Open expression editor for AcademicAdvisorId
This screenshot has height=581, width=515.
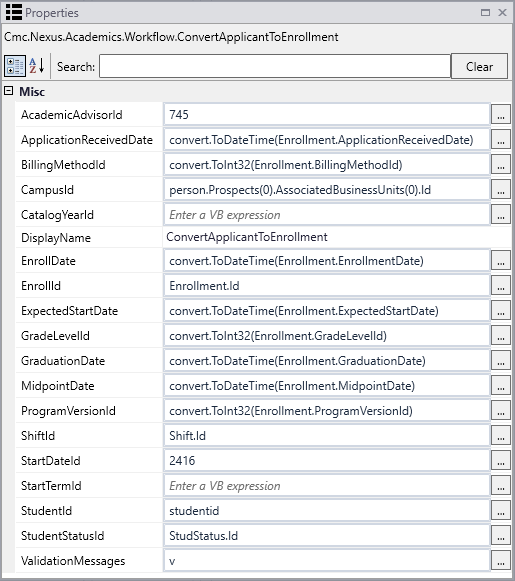[501, 114]
